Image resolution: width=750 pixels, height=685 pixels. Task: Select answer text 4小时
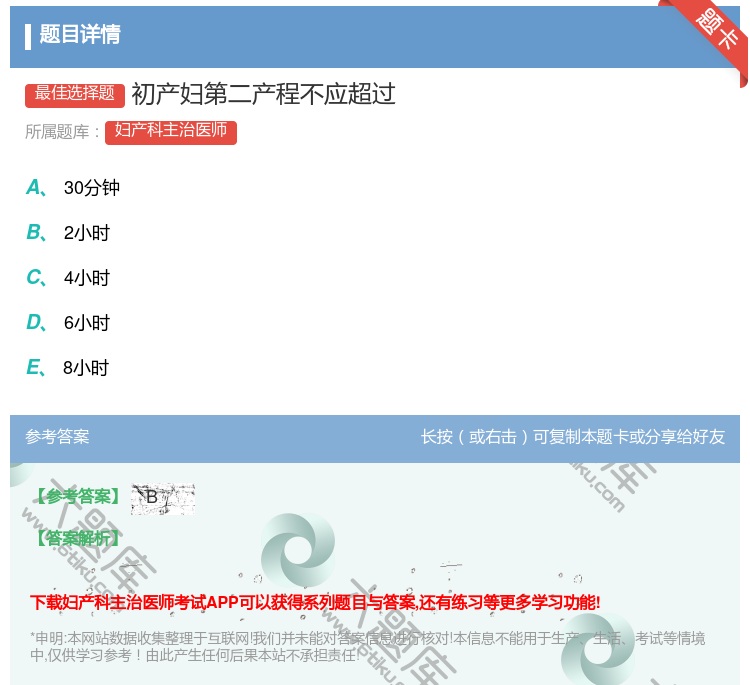[87, 278]
